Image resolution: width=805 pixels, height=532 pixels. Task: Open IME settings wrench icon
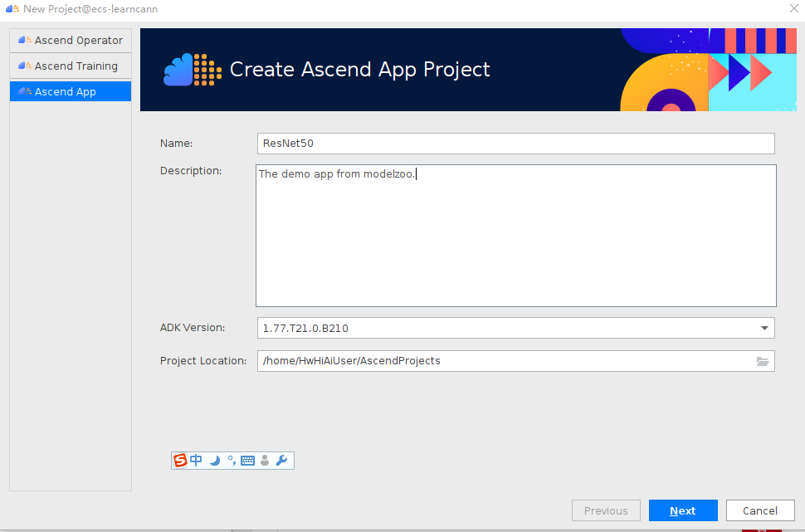[x=281, y=461]
